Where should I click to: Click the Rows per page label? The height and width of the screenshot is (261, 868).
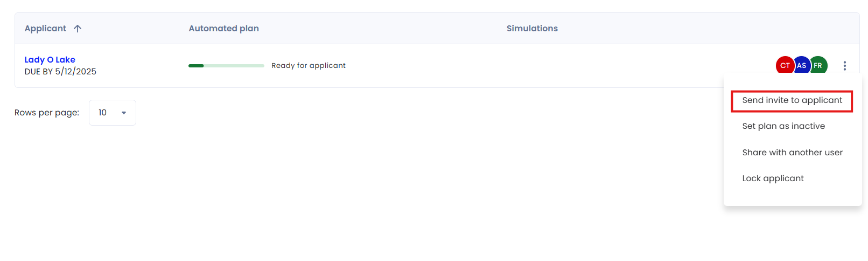pyautogui.click(x=47, y=113)
